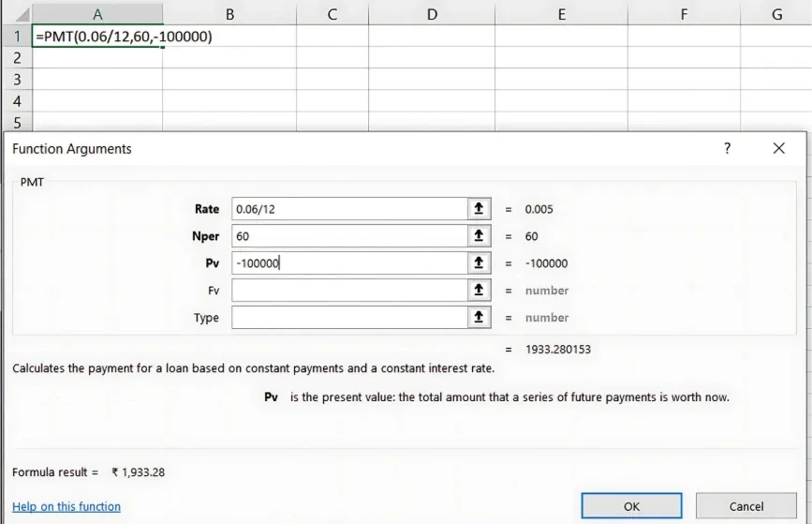Close the Function Arguments dialog

point(778,148)
